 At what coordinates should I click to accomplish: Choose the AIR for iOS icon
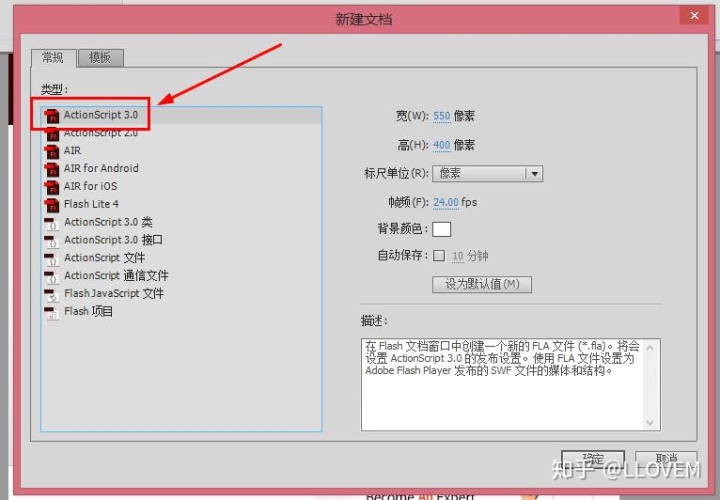52,187
